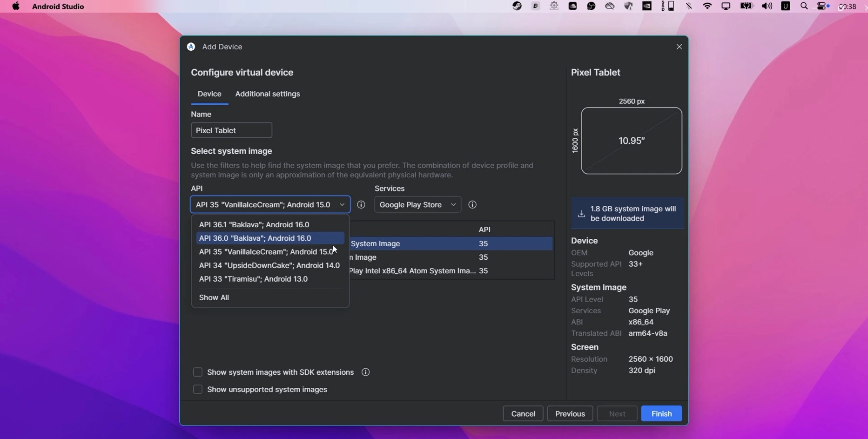Select API 36.1 "Baklava" Android 16.0
The height and width of the screenshot is (439, 868).
(x=270, y=224)
